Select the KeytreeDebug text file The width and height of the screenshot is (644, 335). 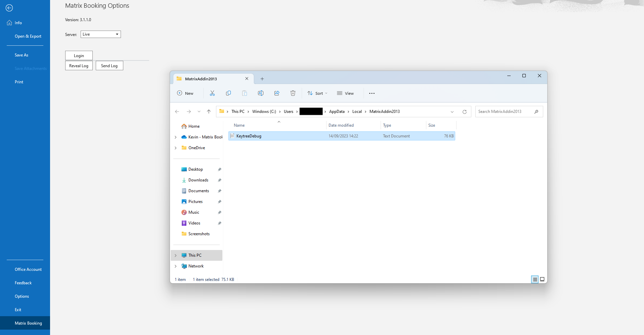coord(249,136)
